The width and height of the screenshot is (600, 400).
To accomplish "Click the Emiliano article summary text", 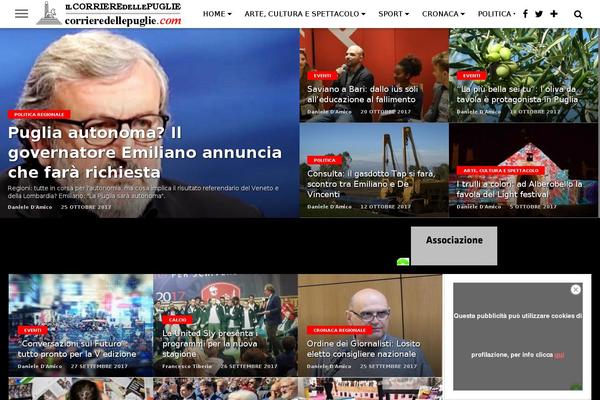I will click(x=143, y=192).
